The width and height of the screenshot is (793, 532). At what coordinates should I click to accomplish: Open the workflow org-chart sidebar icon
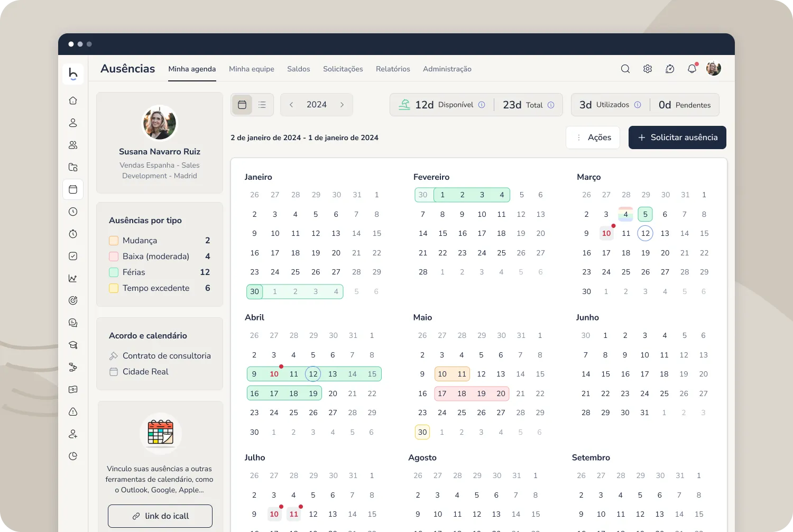pos(73,367)
